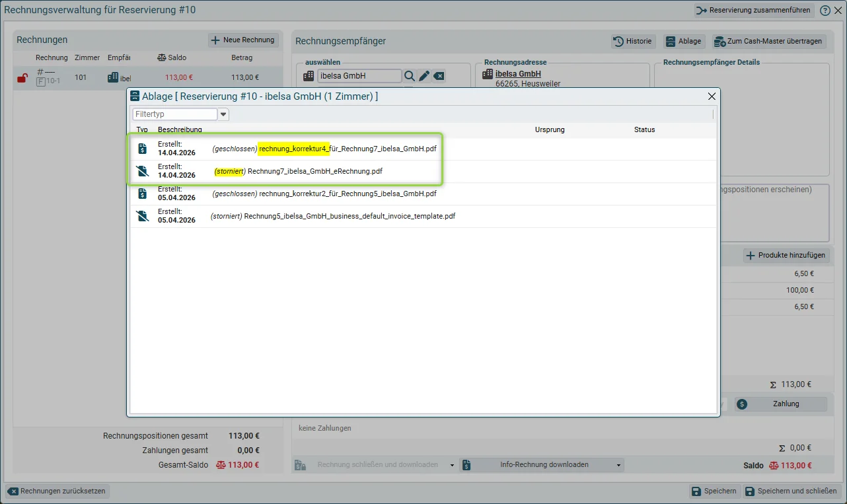Click Rechnungen zurücksetzen

click(x=57, y=491)
